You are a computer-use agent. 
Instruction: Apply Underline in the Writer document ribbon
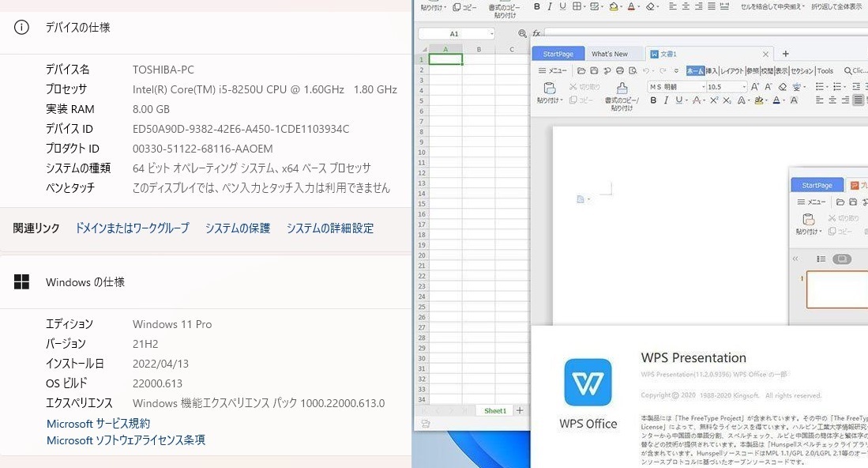tap(678, 100)
